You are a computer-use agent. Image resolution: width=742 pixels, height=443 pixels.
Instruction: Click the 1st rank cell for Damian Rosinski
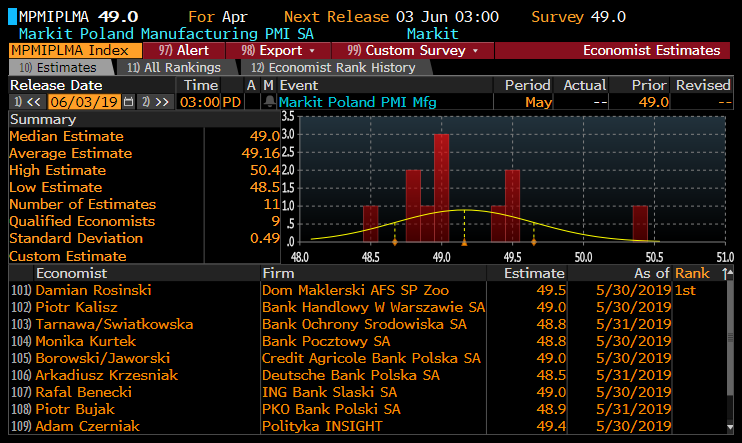[685, 290]
